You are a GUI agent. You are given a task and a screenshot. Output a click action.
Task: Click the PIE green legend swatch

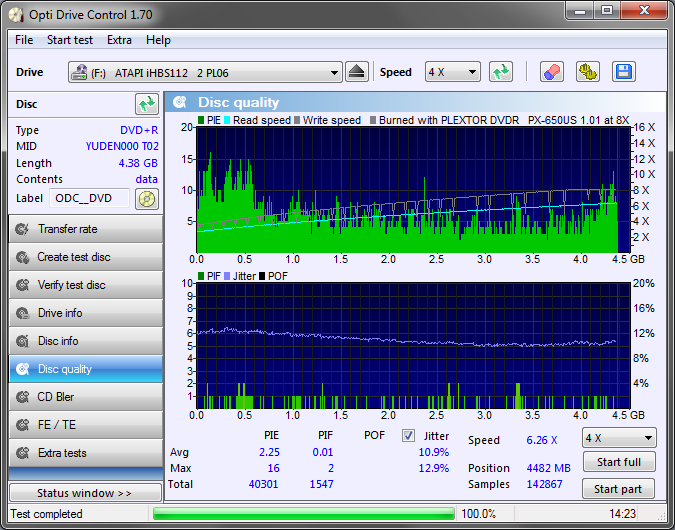[201, 120]
